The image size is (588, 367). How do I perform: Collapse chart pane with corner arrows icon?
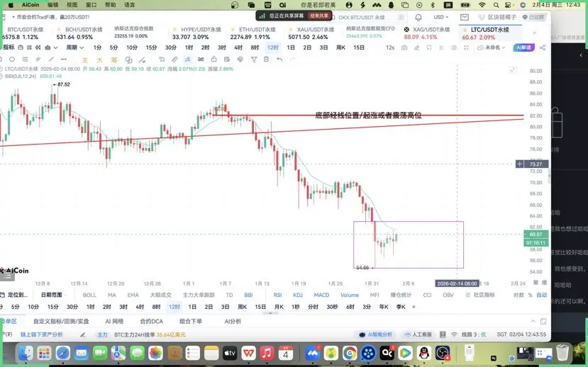(512, 69)
